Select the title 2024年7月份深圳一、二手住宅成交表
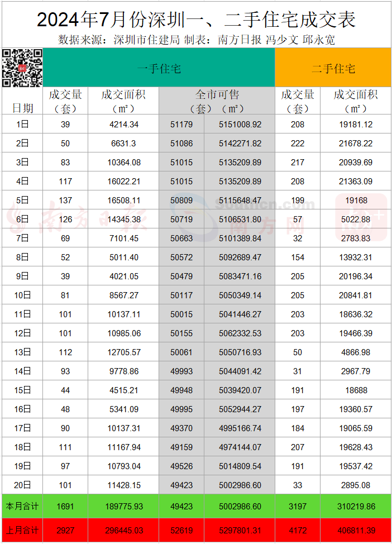This screenshot has width=392, height=544. [x=197, y=20]
